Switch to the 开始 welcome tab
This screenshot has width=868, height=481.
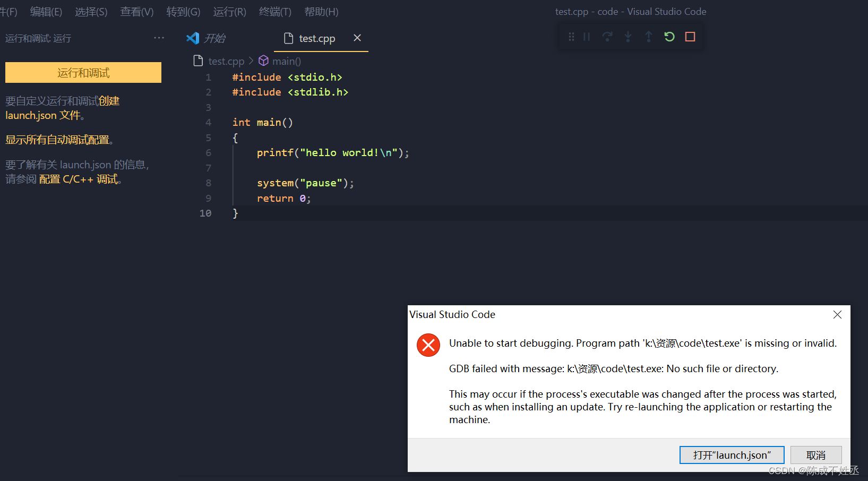tap(206, 38)
